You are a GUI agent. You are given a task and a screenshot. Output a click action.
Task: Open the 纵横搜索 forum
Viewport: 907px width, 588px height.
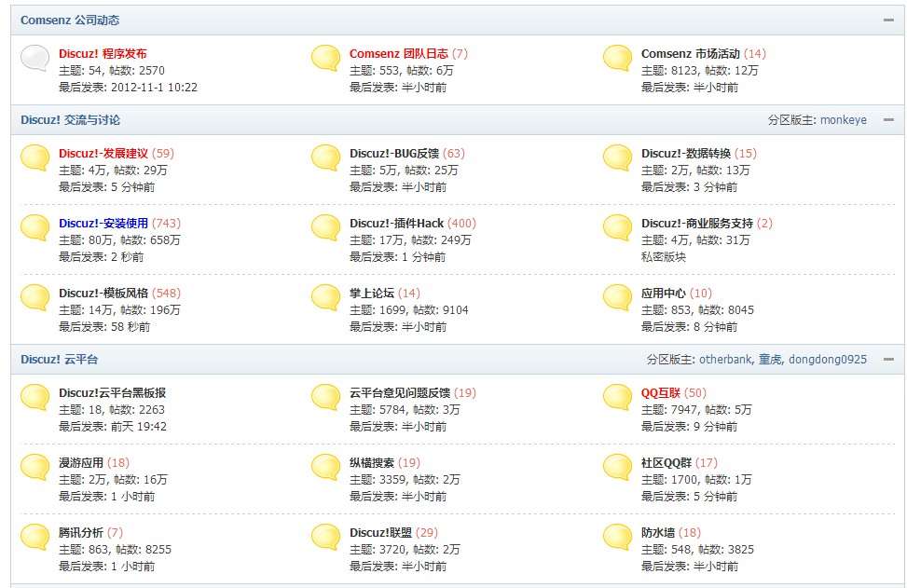pos(372,462)
